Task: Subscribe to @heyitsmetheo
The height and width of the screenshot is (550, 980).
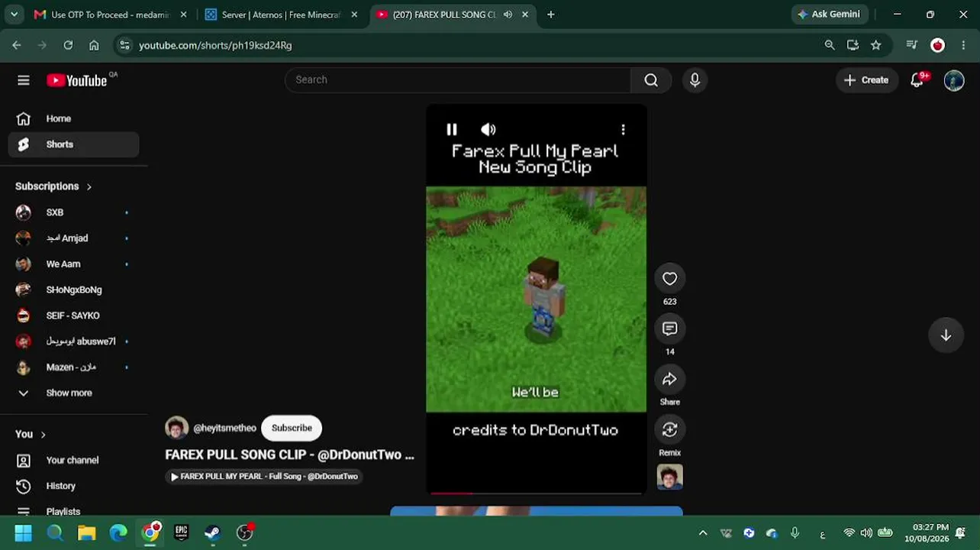Action: click(x=292, y=429)
